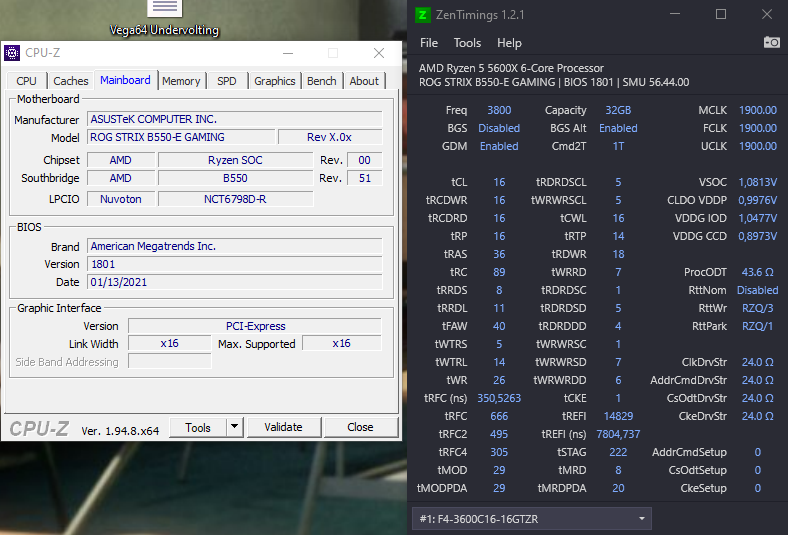The height and width of the screenshot is (535, 788).
Task: Click the Freq value 3800 in ZenTimings
Action: tap(499, 110)
